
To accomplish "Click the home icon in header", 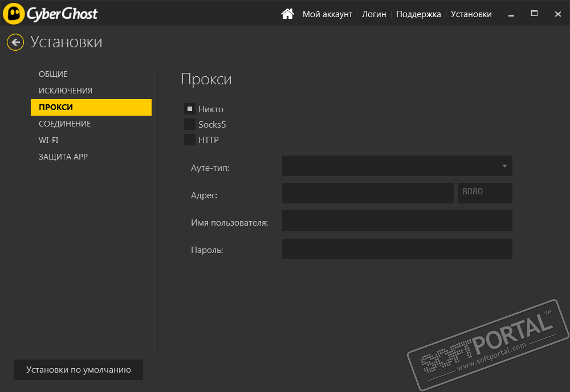I will click(287, 14).
